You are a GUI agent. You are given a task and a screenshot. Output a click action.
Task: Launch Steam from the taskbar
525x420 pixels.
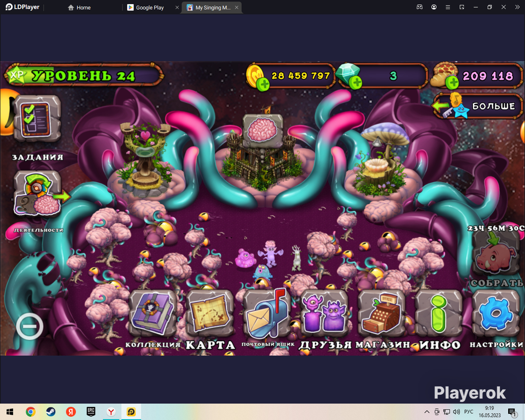click(51, 412)
